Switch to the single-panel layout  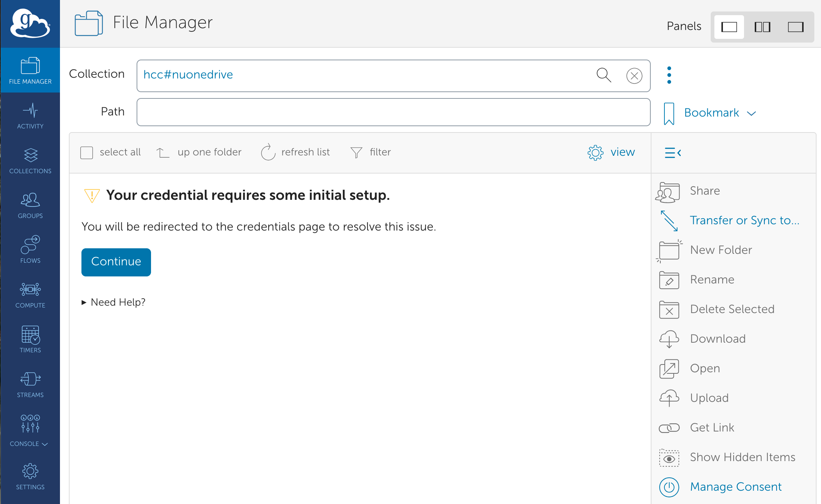pos(729,27)
